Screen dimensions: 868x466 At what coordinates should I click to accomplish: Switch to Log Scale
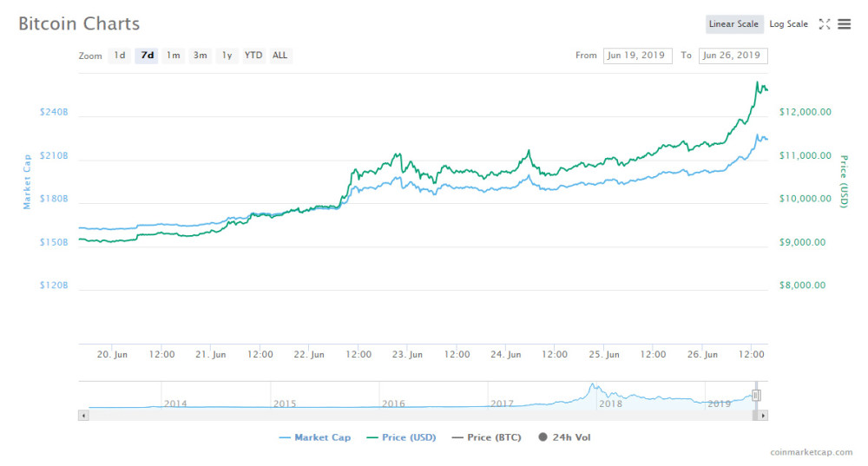click(x=788, y=23)
